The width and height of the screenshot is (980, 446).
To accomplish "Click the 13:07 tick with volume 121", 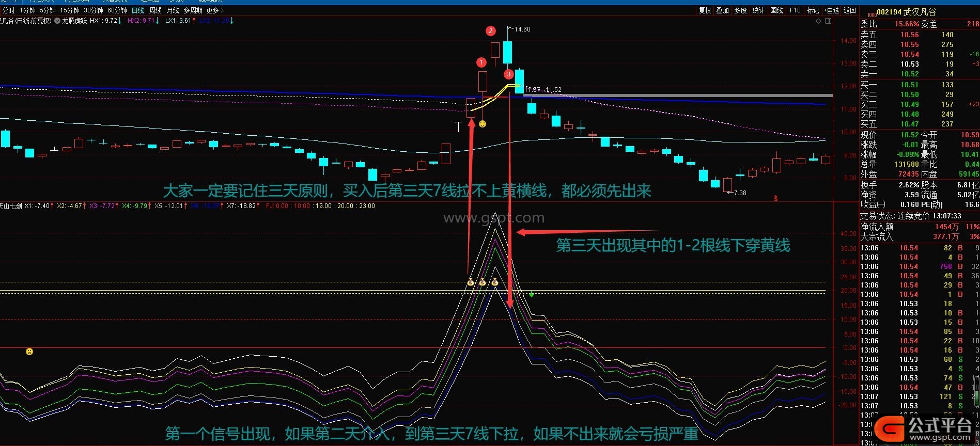I will coord(920,396).
